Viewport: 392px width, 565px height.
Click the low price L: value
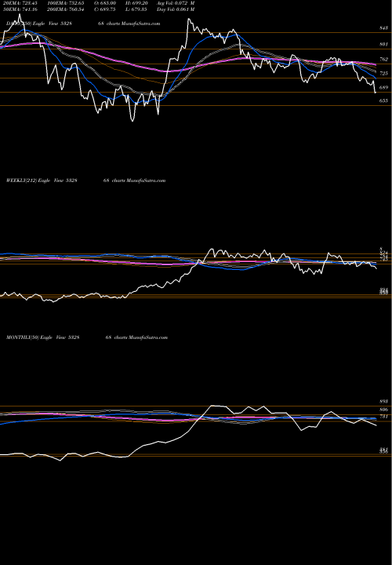point(136,9)
